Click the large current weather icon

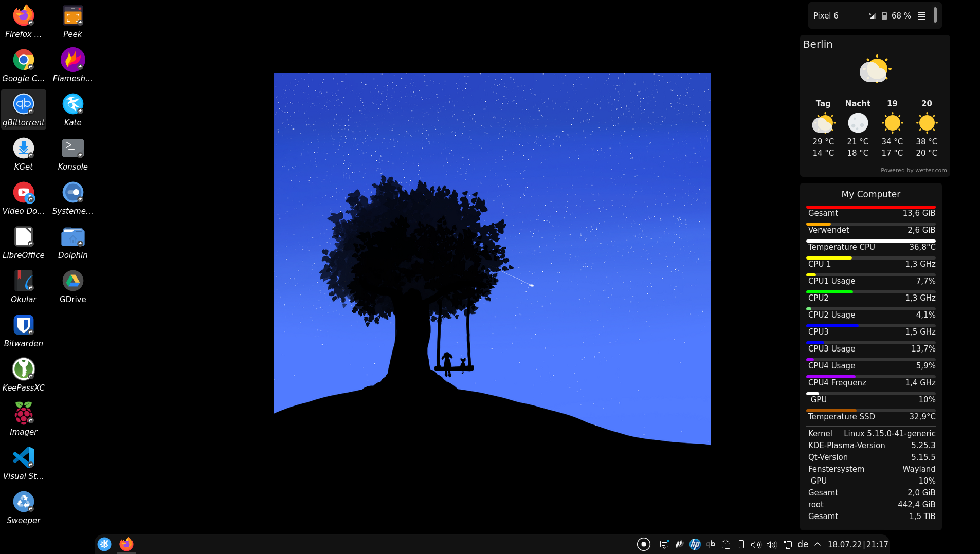[x=875, y=69]
